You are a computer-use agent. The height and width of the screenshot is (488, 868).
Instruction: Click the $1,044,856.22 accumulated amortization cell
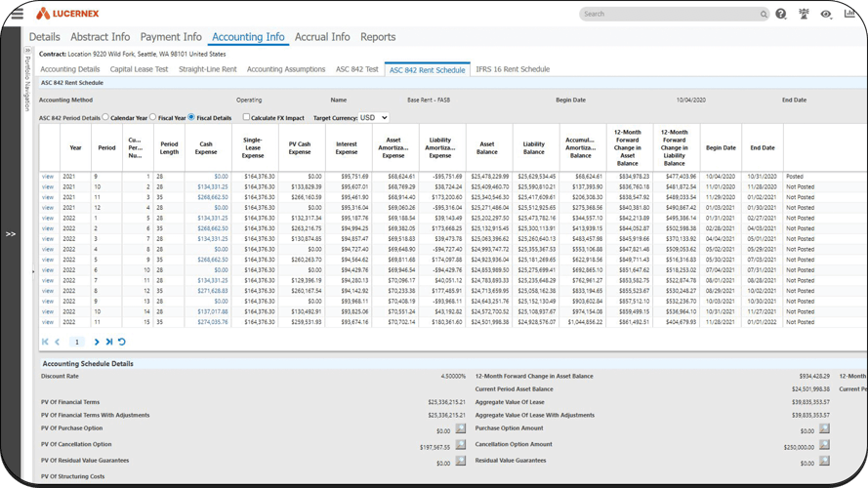584,322
